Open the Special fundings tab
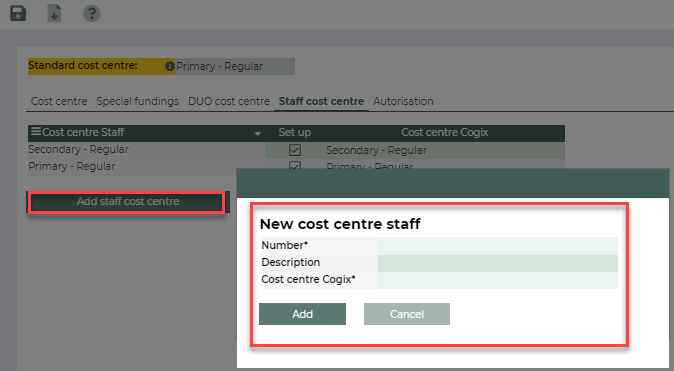This screenshot has width=674, height=371. coord(138,101)
